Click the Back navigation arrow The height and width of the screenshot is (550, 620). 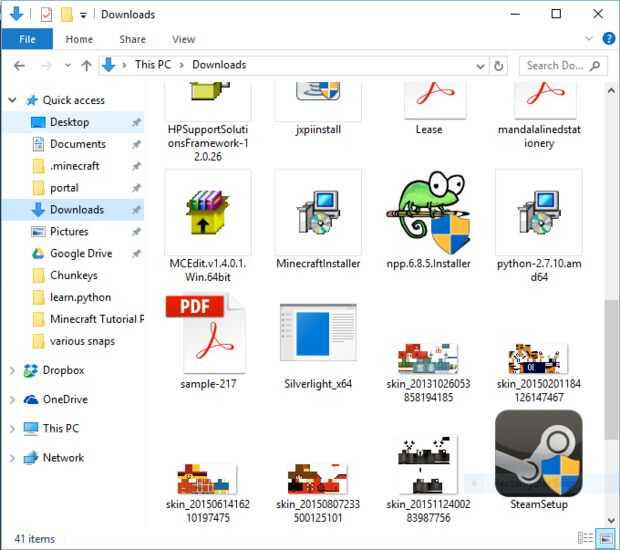19,66
